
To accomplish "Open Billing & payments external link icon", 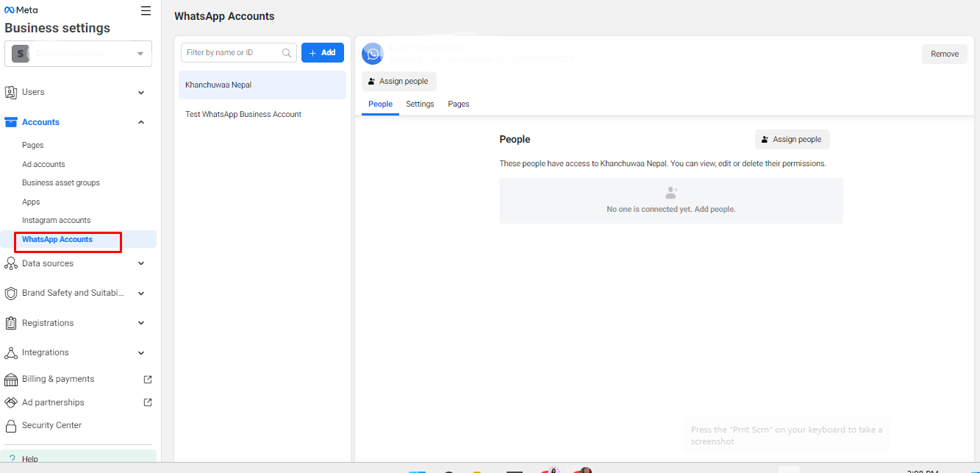I will tap(148, 380).
